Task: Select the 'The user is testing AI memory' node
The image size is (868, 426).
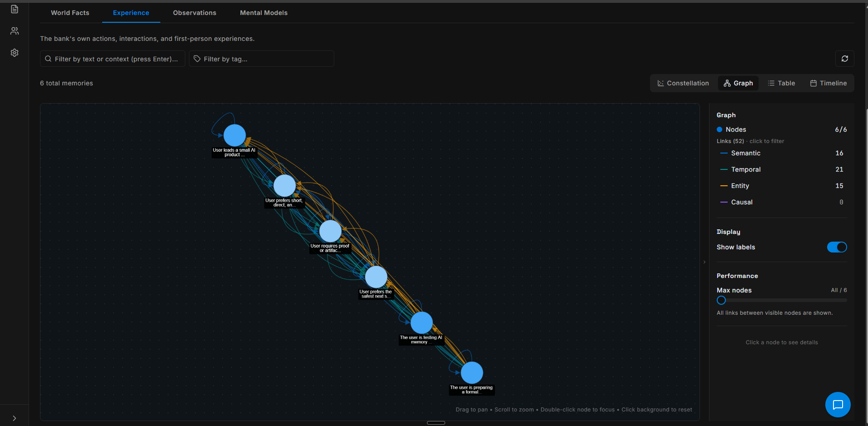Action: (422, 323)
